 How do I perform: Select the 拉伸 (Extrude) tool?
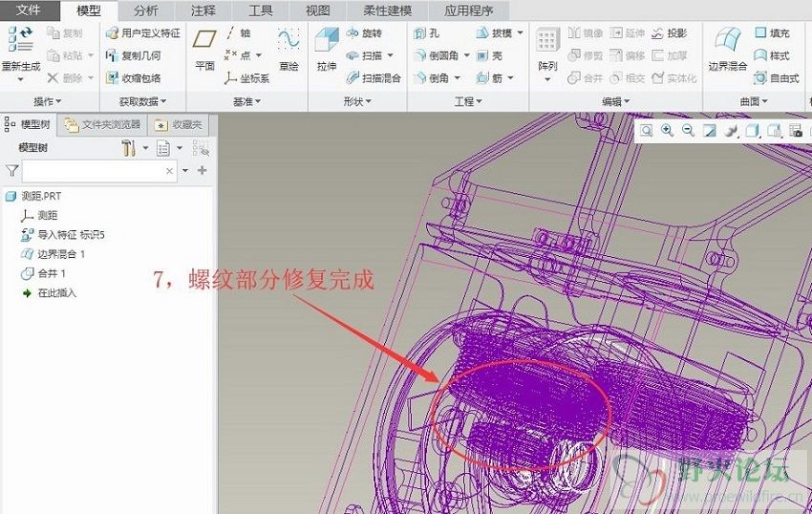pyautogui.click(x=327, y=50)
